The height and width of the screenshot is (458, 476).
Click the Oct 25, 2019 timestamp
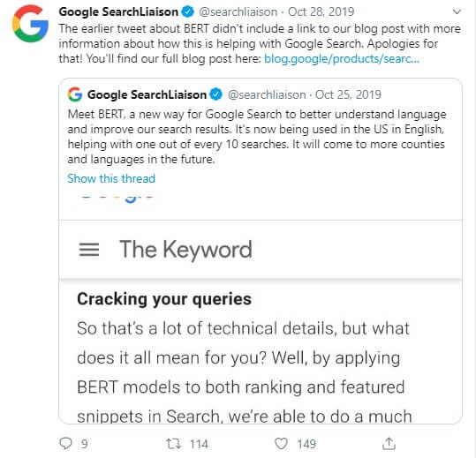click(348, 94)
